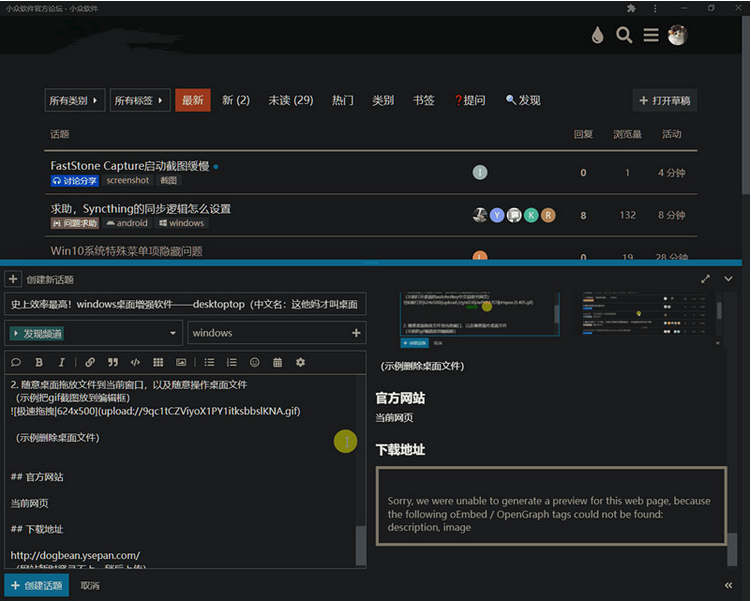Open the browser three-dot menu
This screenshot has height=601, width=751.
pos(655,8)
